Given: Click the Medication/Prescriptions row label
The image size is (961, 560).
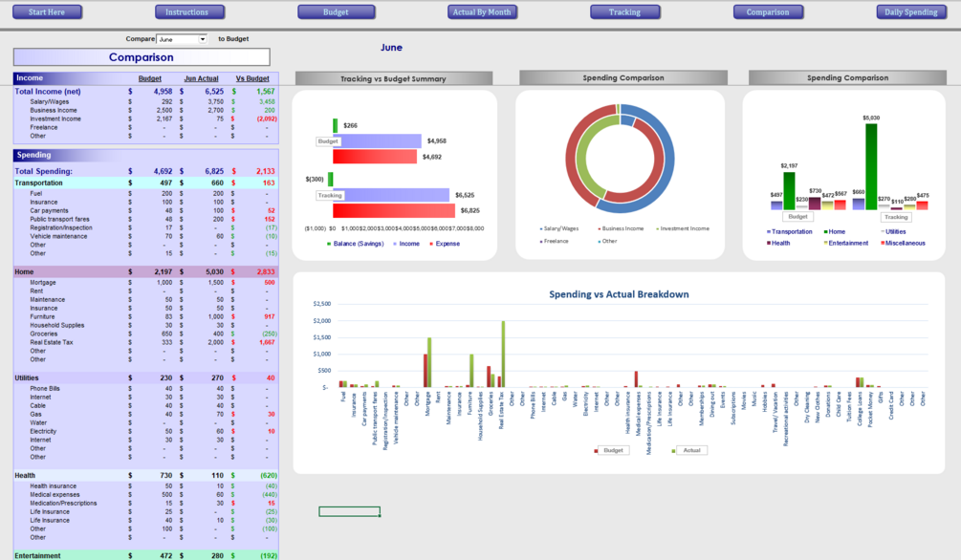Looking at the screenshot, I should coord(63,503).
